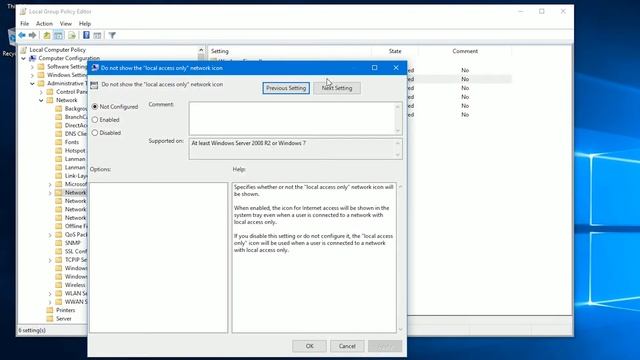The image size is (640, 360).
Task: Expand the WWAN Service folder
Action: coord(50,302)
